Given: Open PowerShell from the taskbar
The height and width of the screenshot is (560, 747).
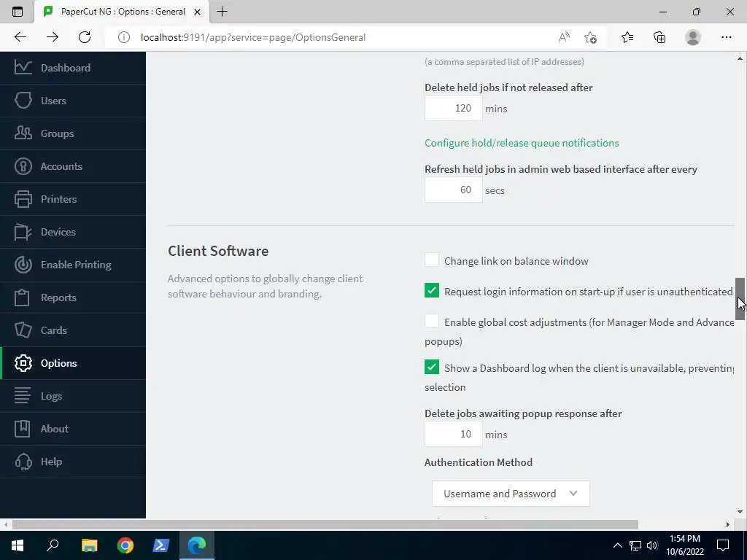Looking at the screenshot, I should tap(161, 545).
